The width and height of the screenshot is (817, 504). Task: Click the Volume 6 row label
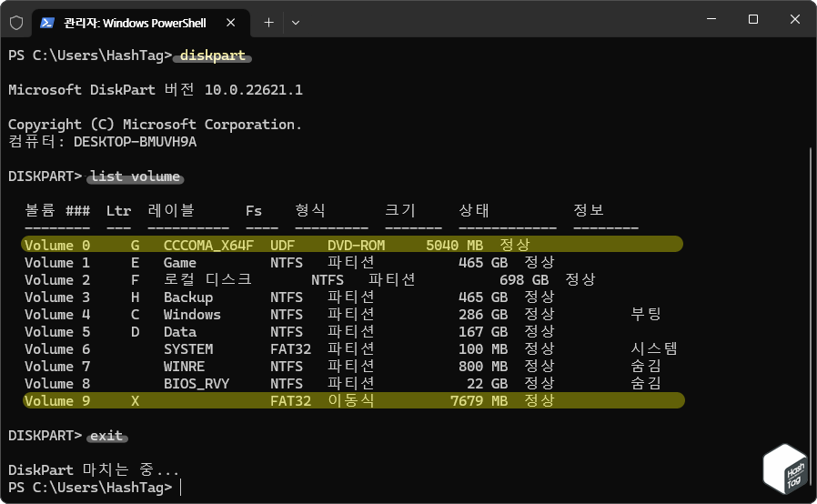(57, 348)
